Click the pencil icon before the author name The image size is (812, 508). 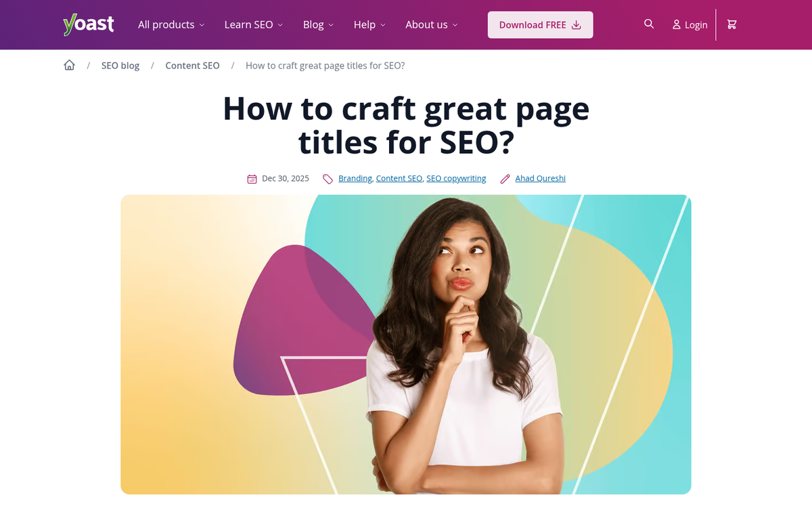tap(505, 178)
